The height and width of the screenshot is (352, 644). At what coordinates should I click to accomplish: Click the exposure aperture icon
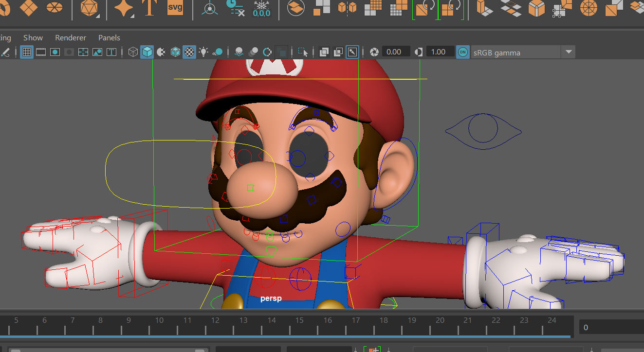374,52
